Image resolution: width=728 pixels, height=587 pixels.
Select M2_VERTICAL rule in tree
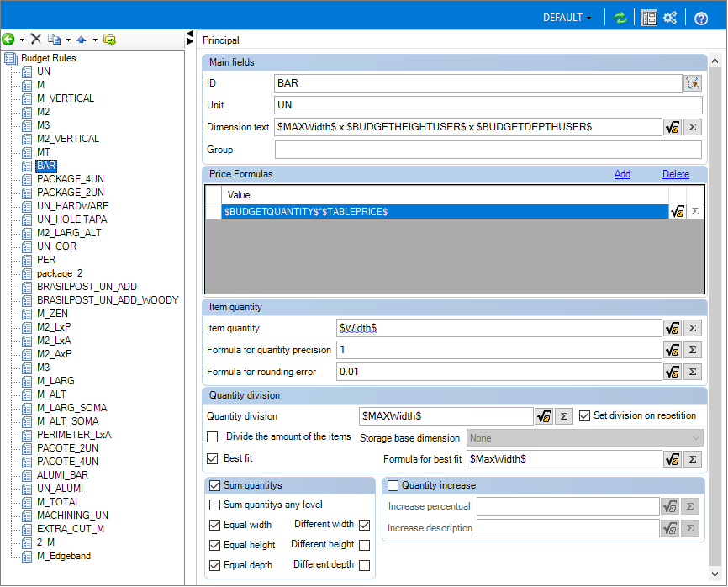pos(68,139)
